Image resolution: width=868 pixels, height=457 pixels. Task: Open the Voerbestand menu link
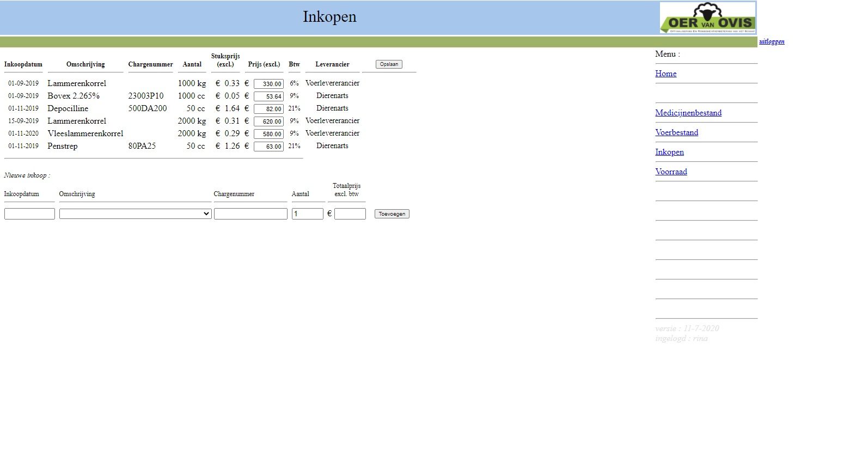[x=676, y=132]
